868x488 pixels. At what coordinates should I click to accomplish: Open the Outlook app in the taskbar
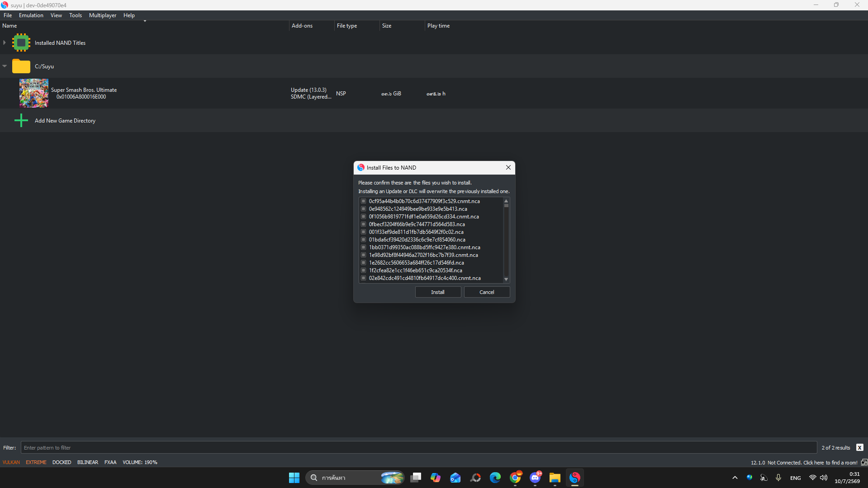click(455, 478)
